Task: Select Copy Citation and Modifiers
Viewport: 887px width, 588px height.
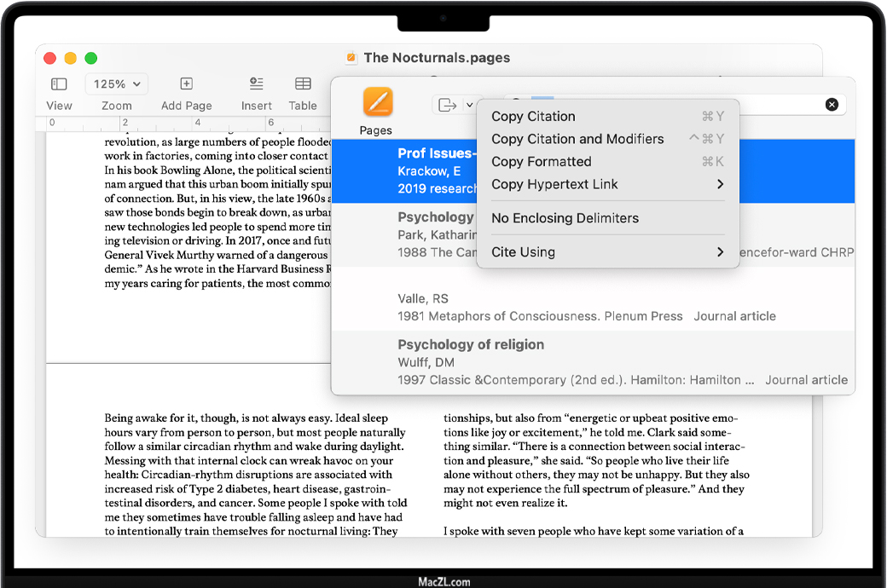Action: (577, 139)
